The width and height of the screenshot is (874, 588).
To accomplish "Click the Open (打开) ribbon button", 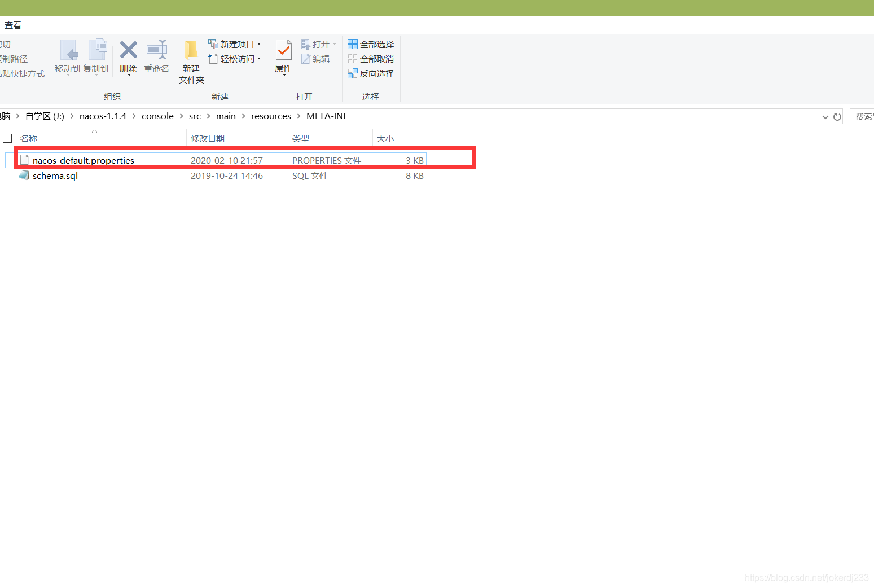I will coord(315,44).
